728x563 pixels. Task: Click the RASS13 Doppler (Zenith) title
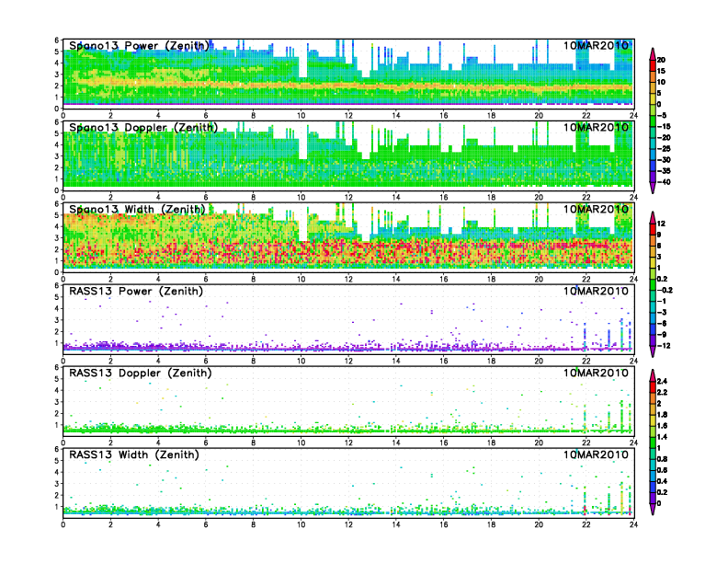[x=141, y=373]
